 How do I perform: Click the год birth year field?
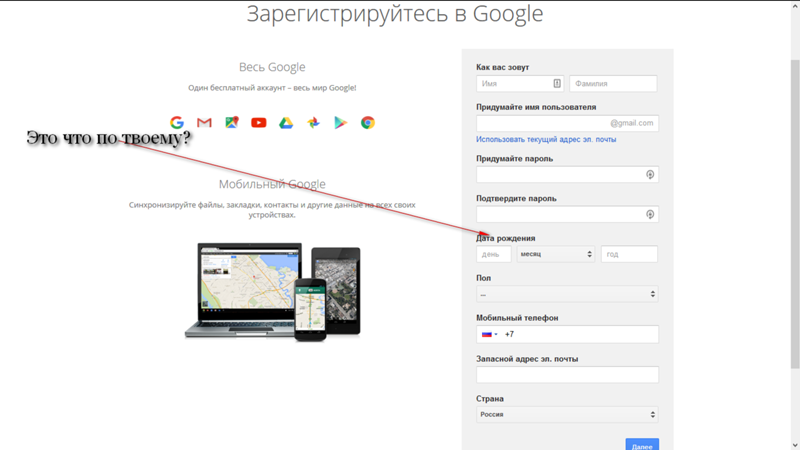[x=629, y=254]
